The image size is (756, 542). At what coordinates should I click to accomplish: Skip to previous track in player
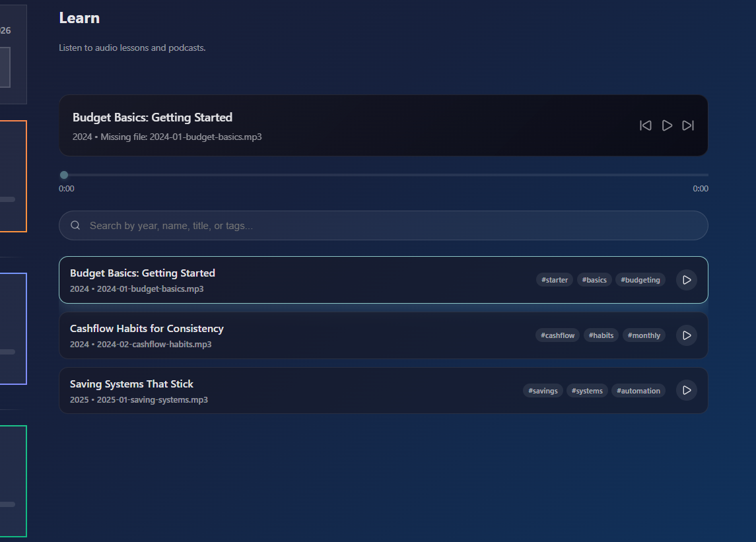point(646,125)
